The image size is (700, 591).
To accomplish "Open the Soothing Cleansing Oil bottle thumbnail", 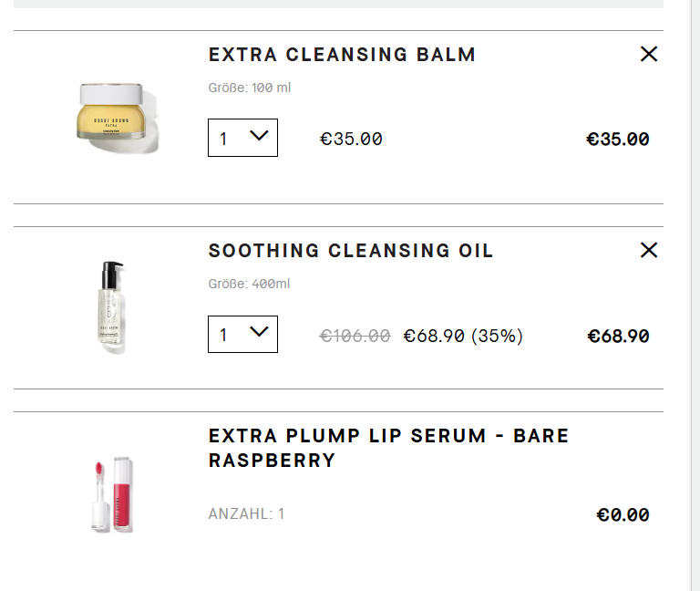I will coord(111,307).
